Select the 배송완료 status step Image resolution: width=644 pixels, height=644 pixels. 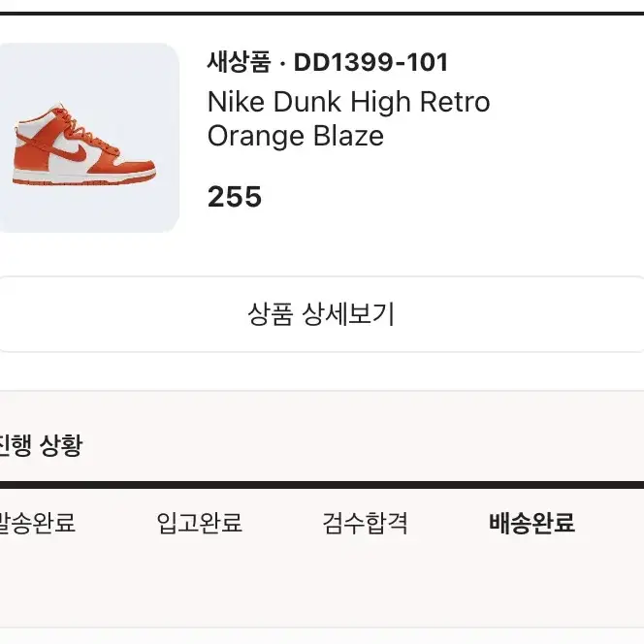click(531, 523)
